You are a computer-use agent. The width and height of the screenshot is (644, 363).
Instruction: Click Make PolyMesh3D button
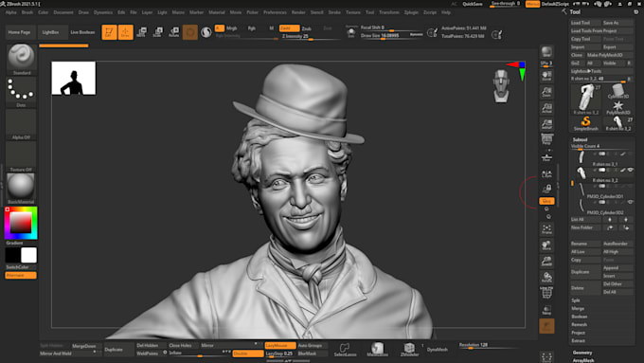[610, 55]
